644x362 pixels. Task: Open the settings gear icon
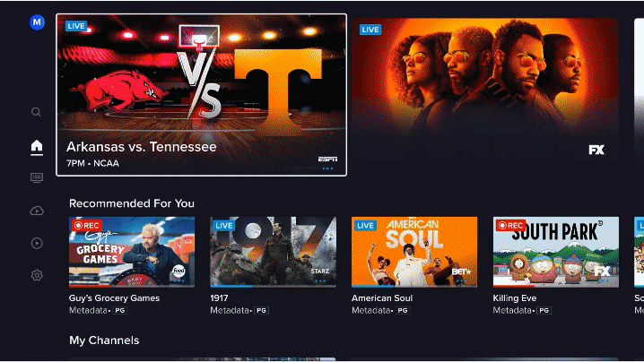click(37, 275)
